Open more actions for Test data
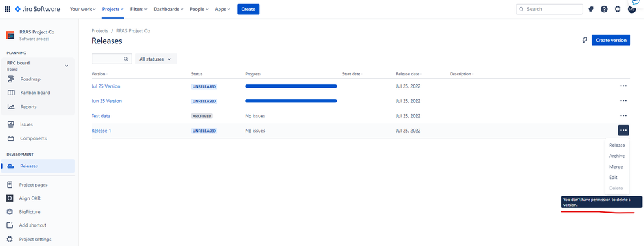Image resolution: width=644 pixels, height=246 pixels. 623,116
